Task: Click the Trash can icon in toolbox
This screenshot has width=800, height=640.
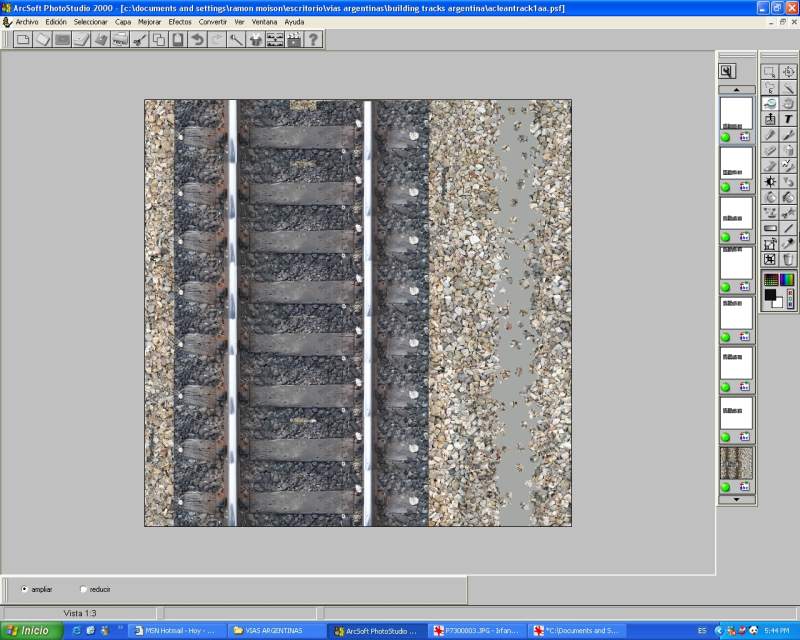Action: [789, 259]
